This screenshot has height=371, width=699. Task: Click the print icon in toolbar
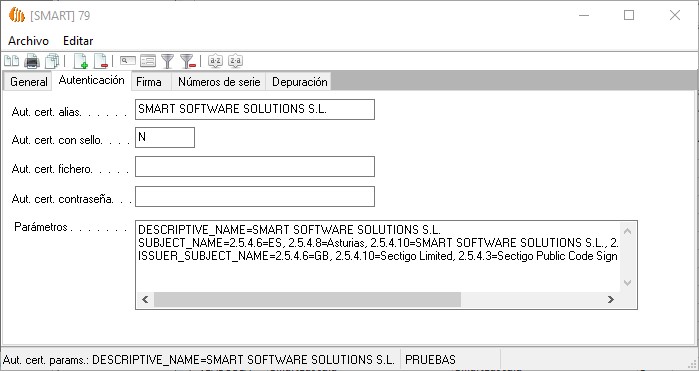pos(32,61)
